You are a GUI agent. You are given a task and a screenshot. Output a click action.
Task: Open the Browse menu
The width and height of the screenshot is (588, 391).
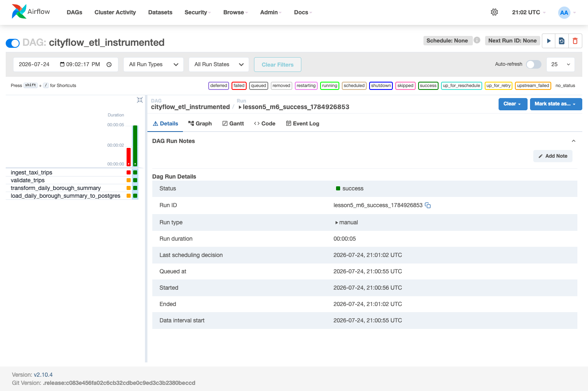(236, 12)
